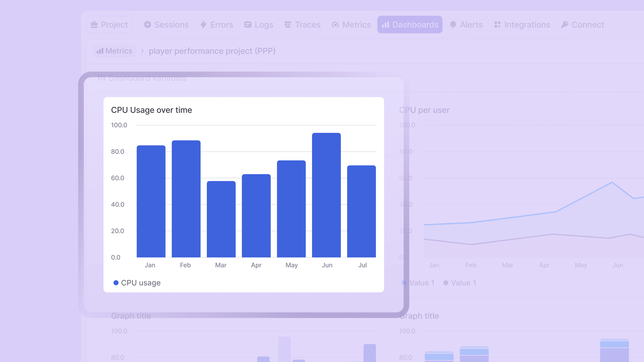Toggle the CPU usage legend series

click(x=141, y=283)
